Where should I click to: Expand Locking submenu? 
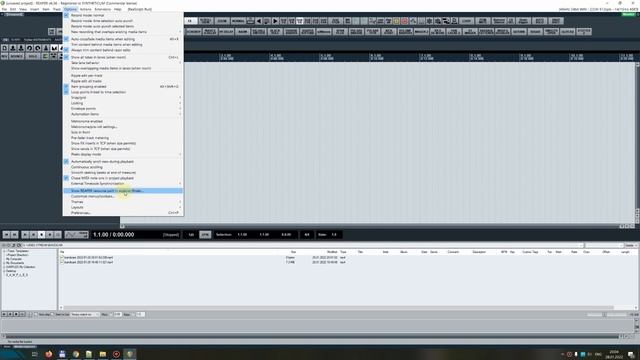[123, 103]
